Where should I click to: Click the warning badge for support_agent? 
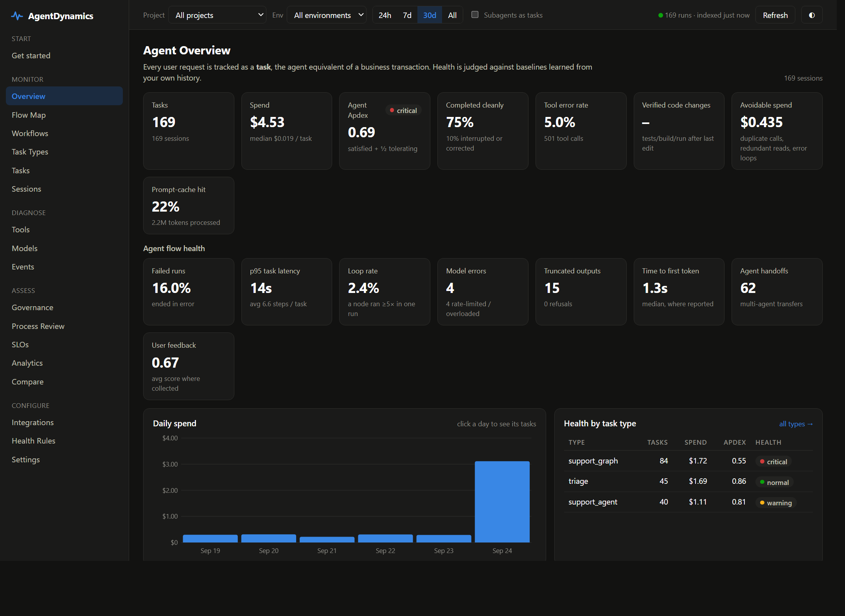tap(776, 503)
